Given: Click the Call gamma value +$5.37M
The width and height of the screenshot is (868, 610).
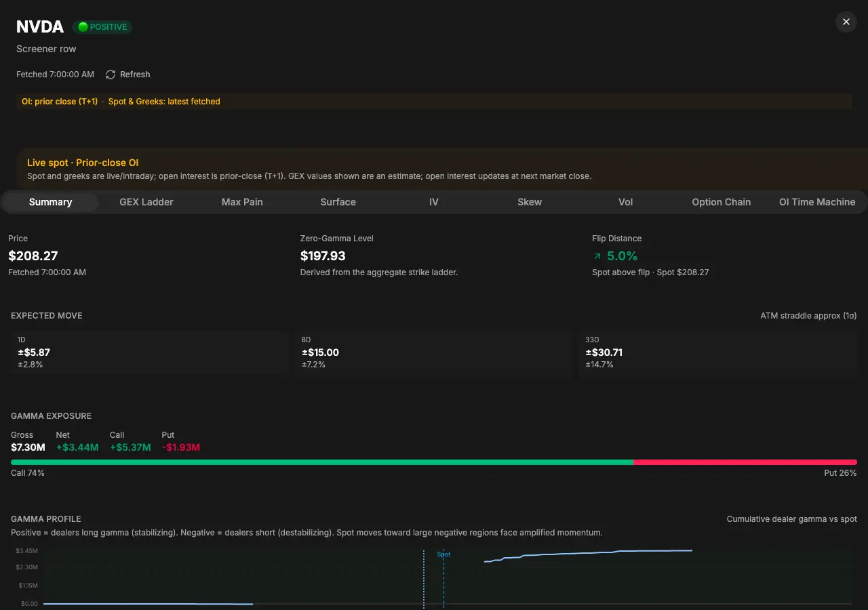Looking at the screenshot, I should click(x=130, y=447).
